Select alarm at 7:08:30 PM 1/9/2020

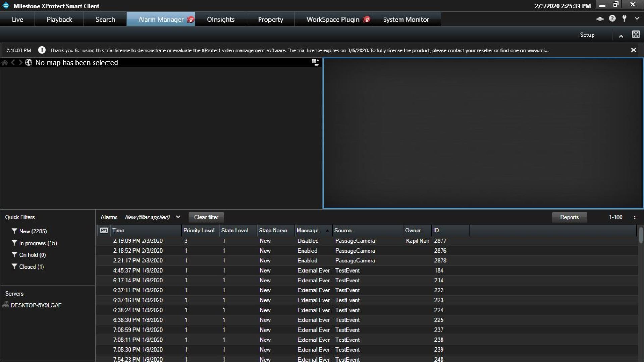pyautogui.click(x=367, y=350)
